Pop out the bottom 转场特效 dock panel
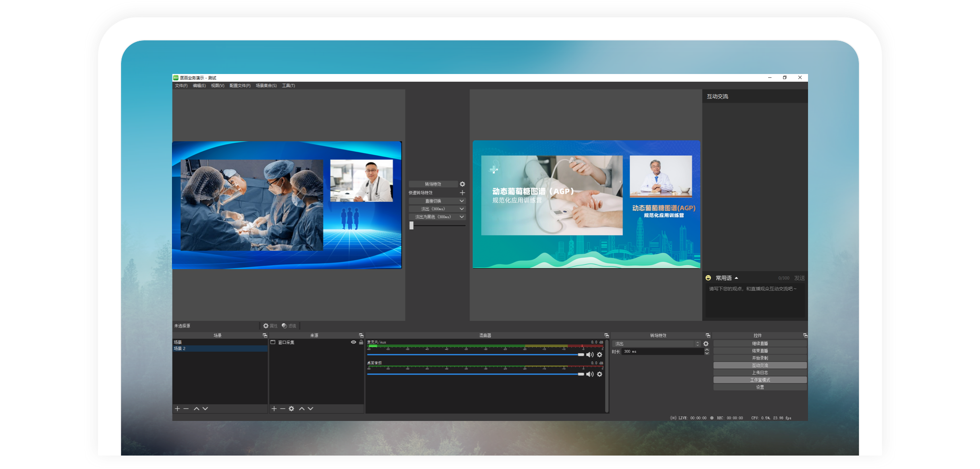Viewport: 980px width, 469px height. click(x=708, y=335)
